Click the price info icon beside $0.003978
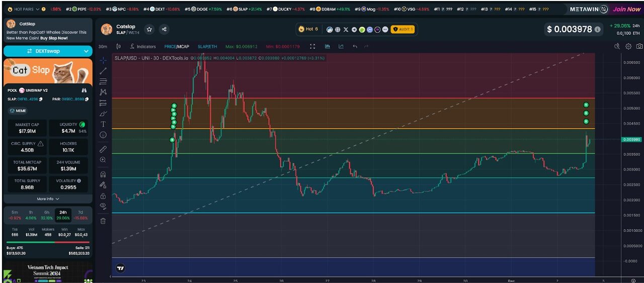 click(597, 29)
